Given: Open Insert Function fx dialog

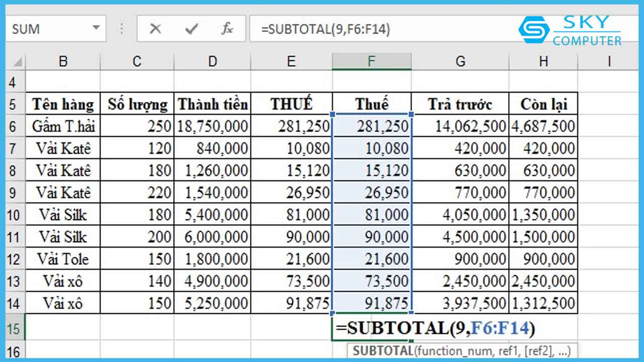Looking at the screenshot, I should (227, 29).
